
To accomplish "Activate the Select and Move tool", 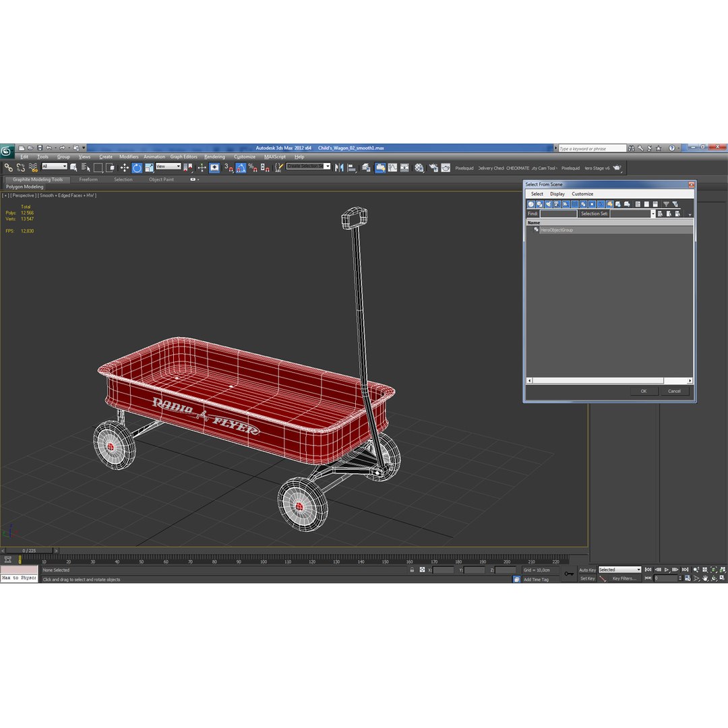I will [x=125, y=168].
